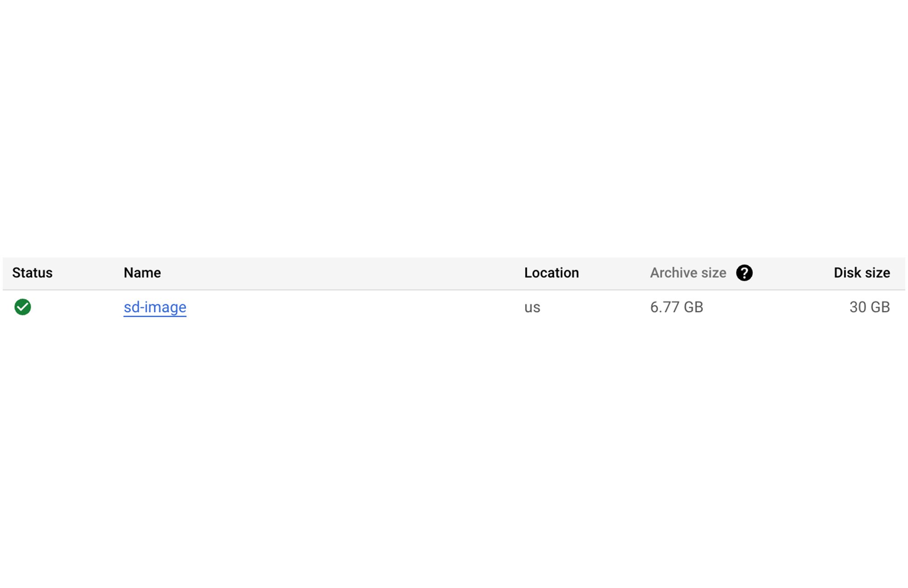The image size is (908, 588).
Task: Select the 6.77 GB archive size value
Action: pyautogui.click(x=676, y=307)
